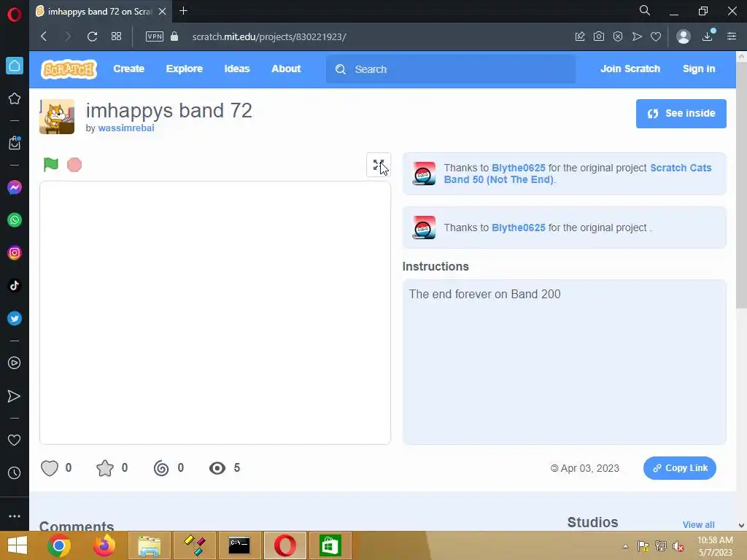Launch Firefox from the taskbar
Image resolution: width=747 pixels, height=560 pixels.
104,545
